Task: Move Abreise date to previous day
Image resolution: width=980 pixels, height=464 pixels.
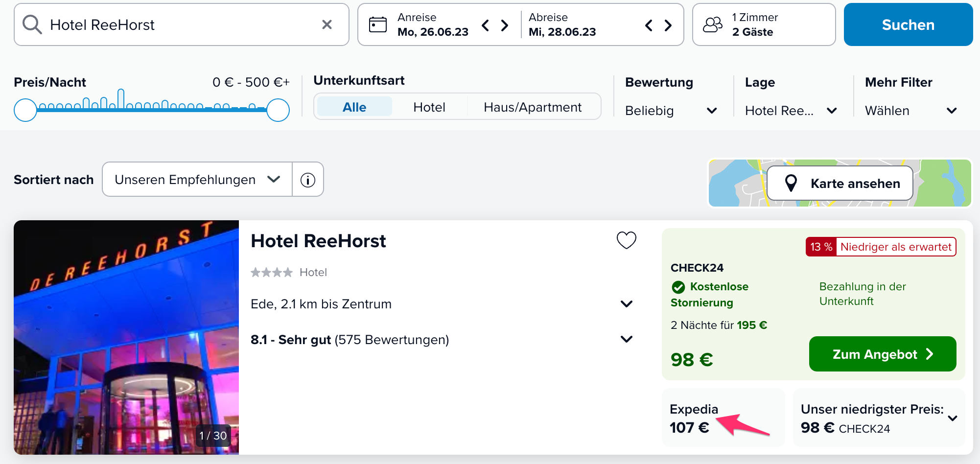Action: 649,25
